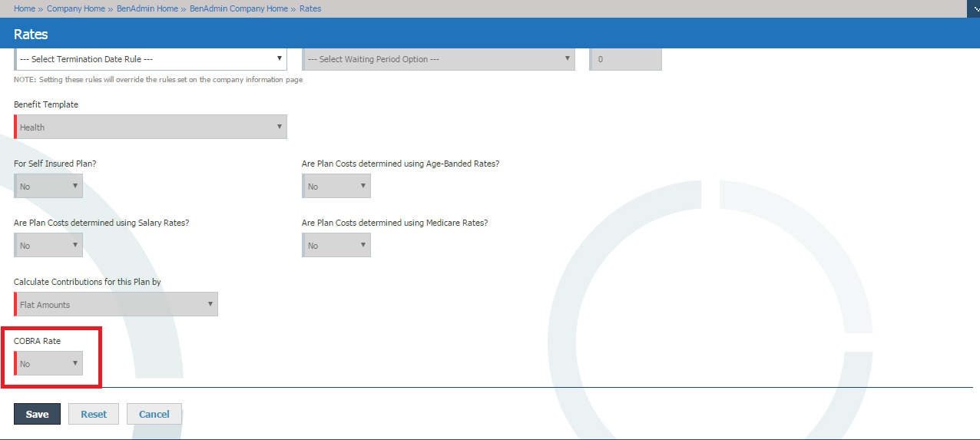Open Select Termination Date Rule dropdown
This screenshot has width=980, height=440.
[151, 59]
